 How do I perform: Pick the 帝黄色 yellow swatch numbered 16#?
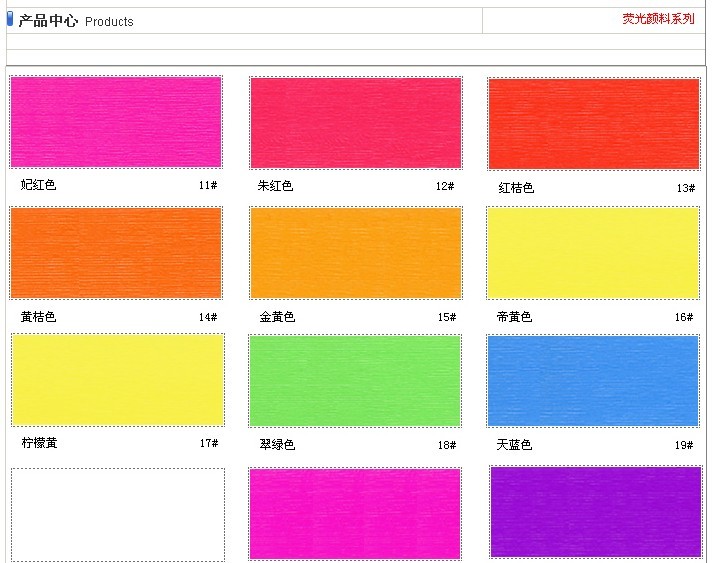coord(593,253)
